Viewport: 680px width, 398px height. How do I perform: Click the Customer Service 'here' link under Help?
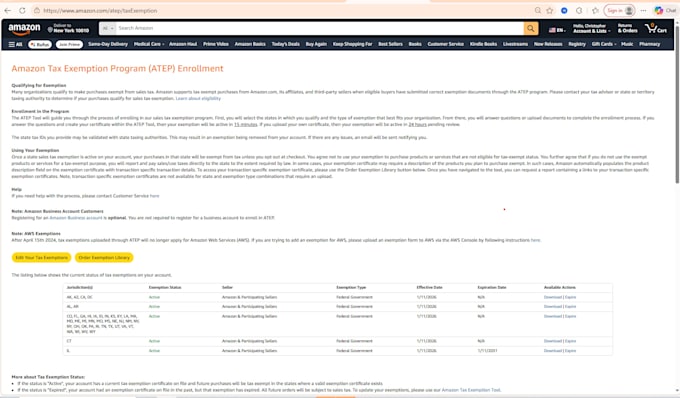[x=154, y=196]
